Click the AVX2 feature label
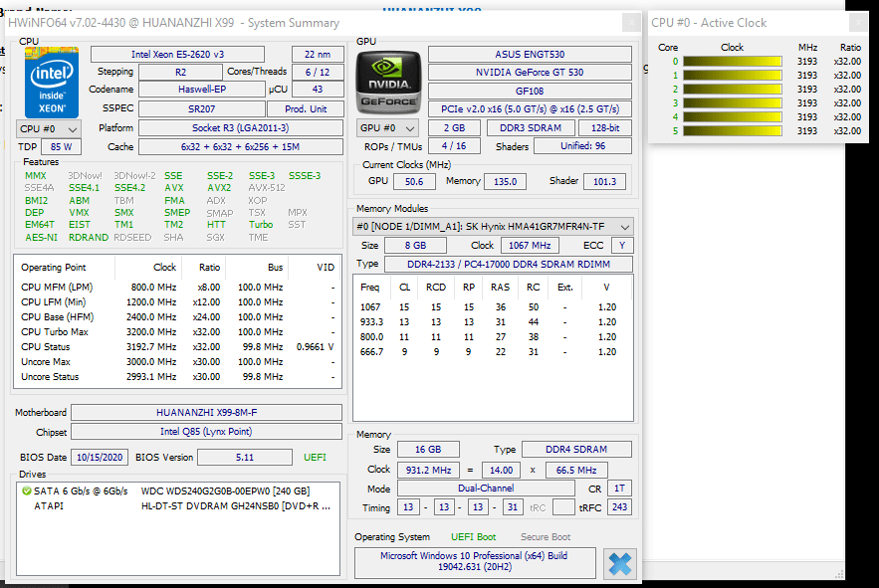The image size is (879, 588). point(219,188)
